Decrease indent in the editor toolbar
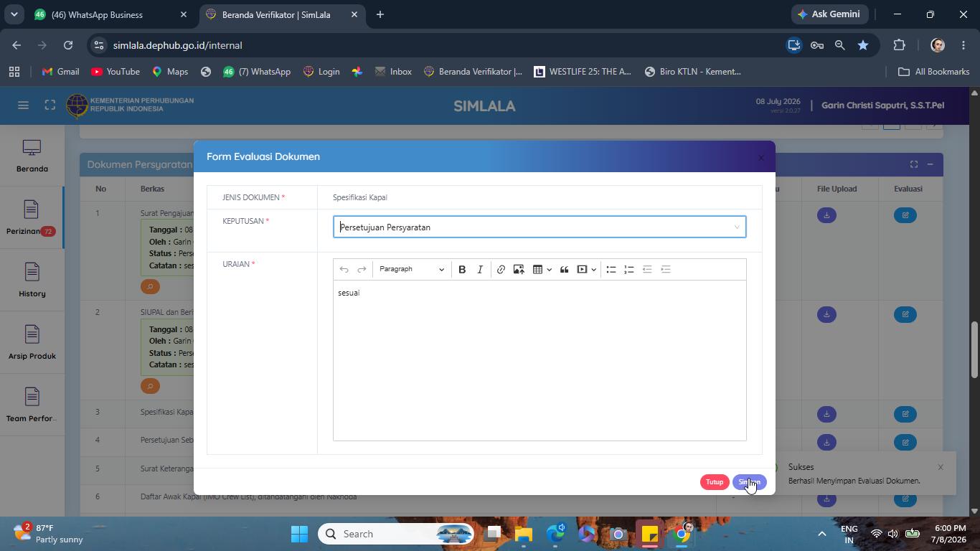 coord(647,269)
